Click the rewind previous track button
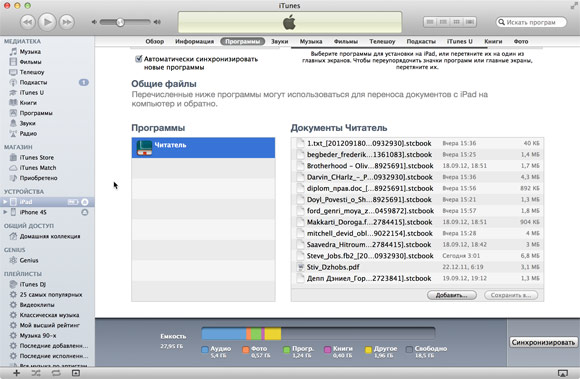 click(28, 22)
